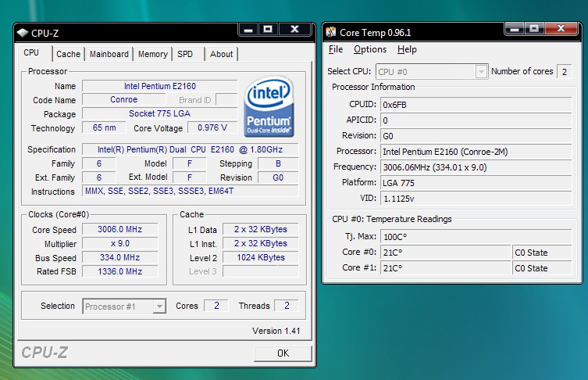The height and width of the screenshot is (380, 588).
Task: Click the Package value Socket 775 LGA
Action: [x=160, y=113]
